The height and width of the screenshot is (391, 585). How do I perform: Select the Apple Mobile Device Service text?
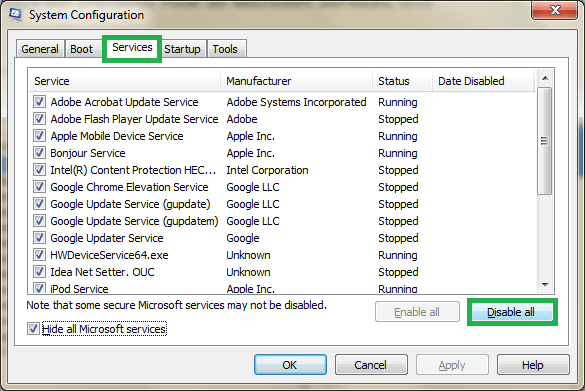[x=117, y=136]
